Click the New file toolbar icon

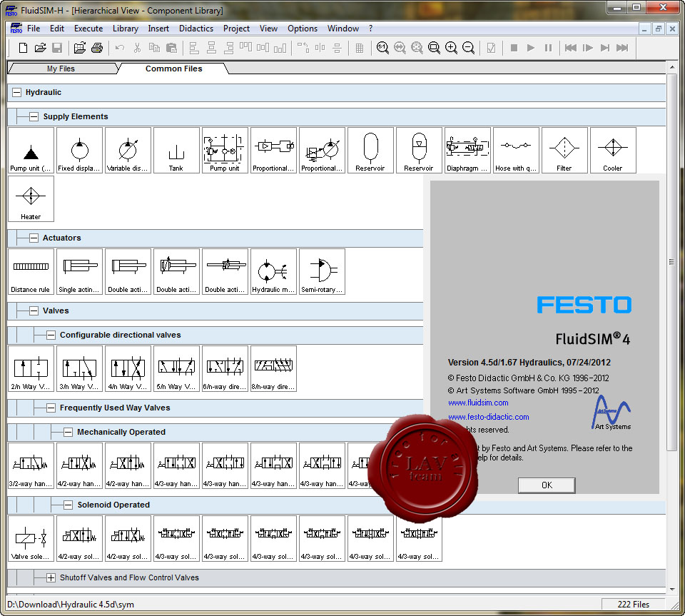(23, 48)
